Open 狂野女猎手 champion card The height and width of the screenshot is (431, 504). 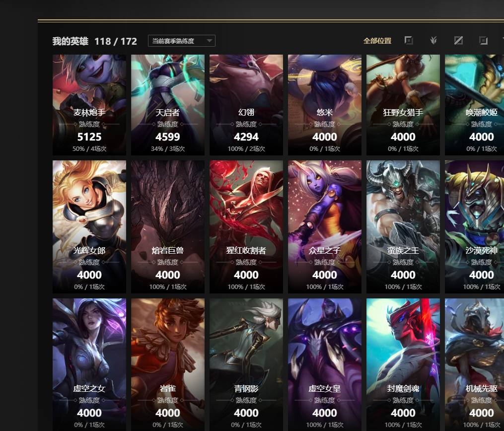[x=403, y=105]
